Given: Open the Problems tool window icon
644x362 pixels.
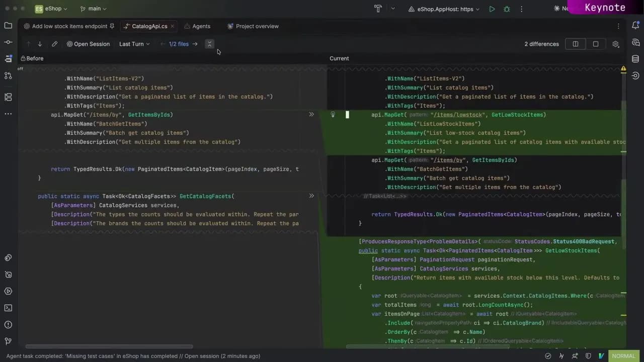Looking at the screenshot, I should point(8,325).
